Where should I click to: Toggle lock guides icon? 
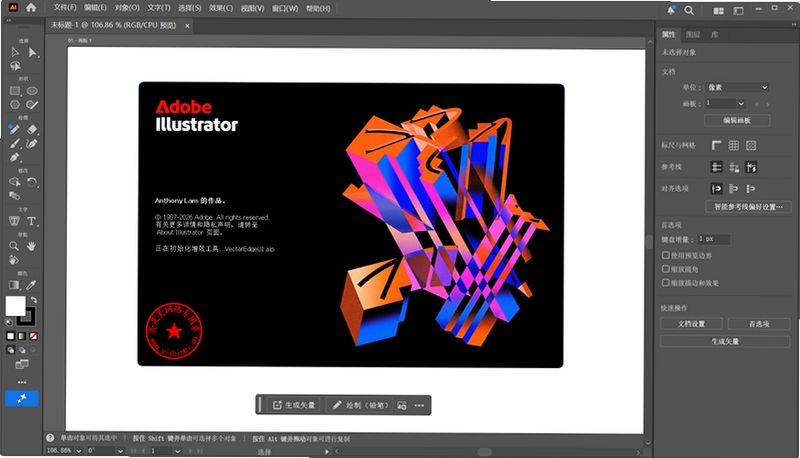[734, 167]
